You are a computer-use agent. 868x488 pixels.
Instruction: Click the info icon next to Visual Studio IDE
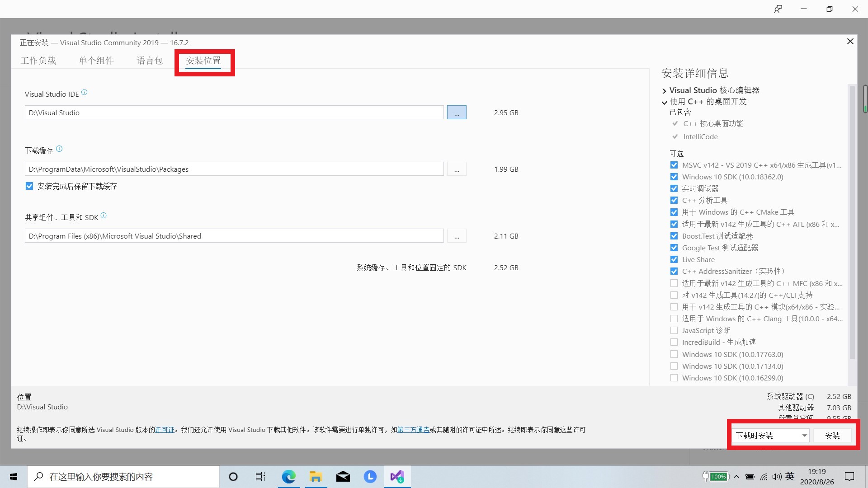(x=84, y=91)
